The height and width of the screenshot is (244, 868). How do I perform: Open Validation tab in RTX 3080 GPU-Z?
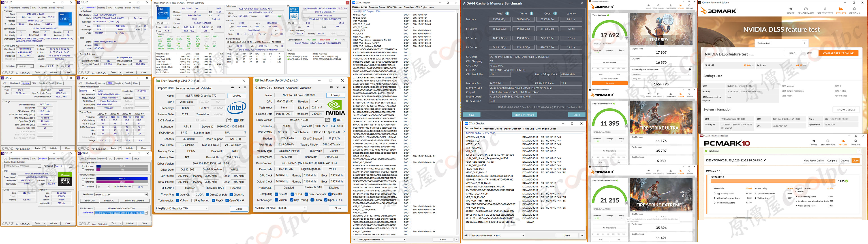point(305,88)
